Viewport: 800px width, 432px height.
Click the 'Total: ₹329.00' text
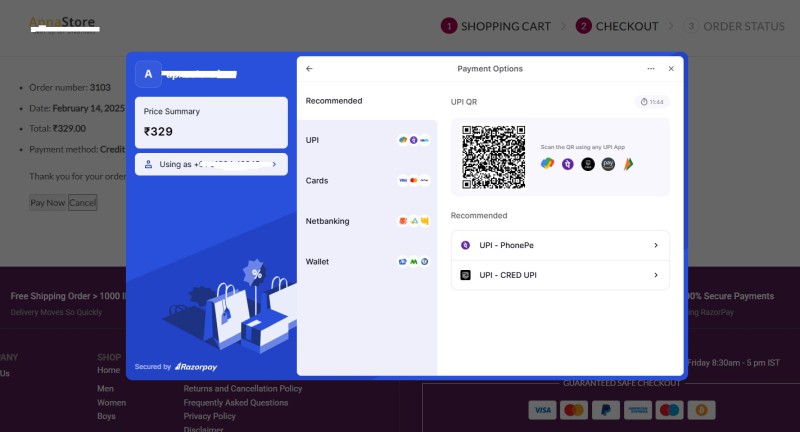(57, 129)
